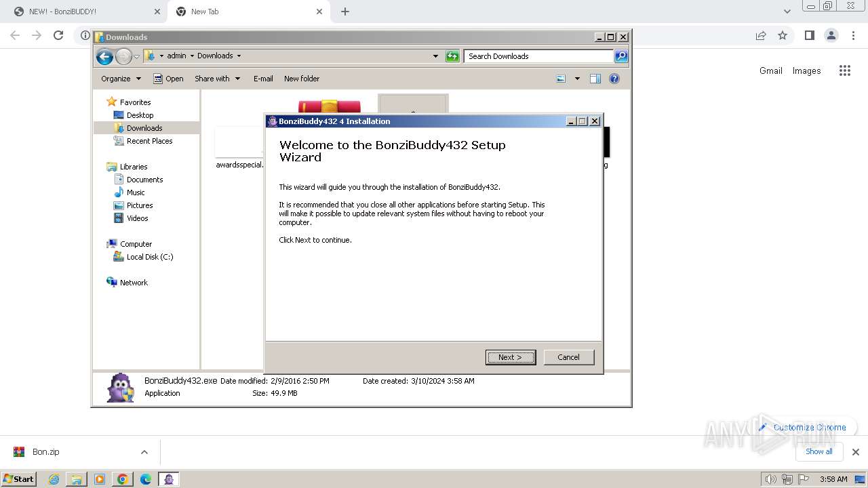868x488 pixels.
Task: Expand the Share with menu
Action: click(217, 79)
